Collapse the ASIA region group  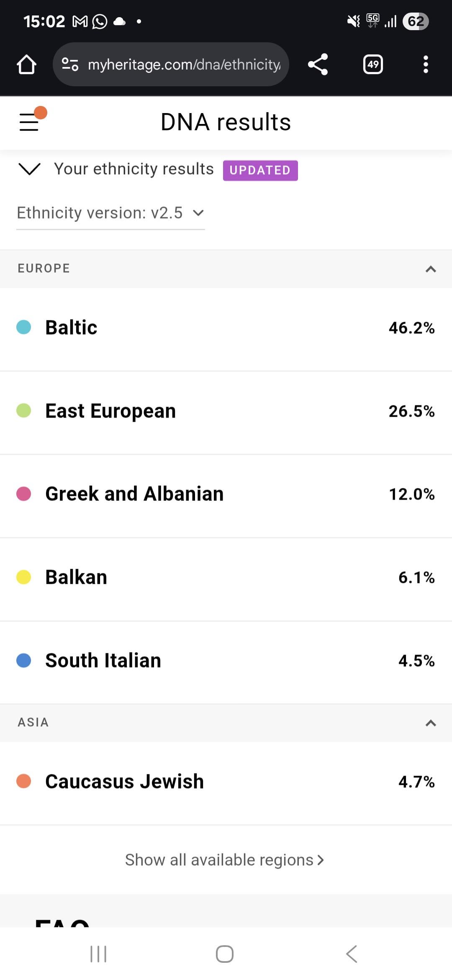point(431,723)
